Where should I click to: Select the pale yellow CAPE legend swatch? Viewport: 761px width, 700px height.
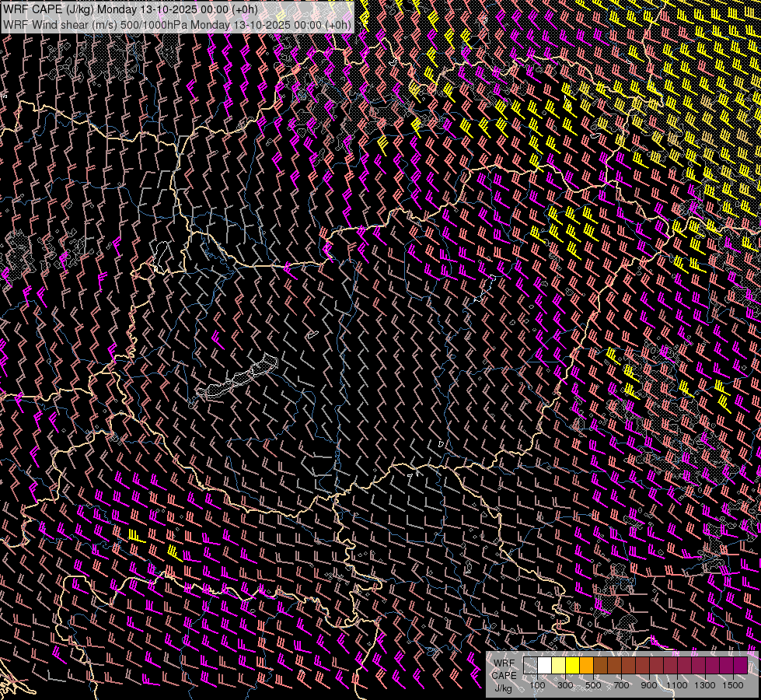point(558,666)
